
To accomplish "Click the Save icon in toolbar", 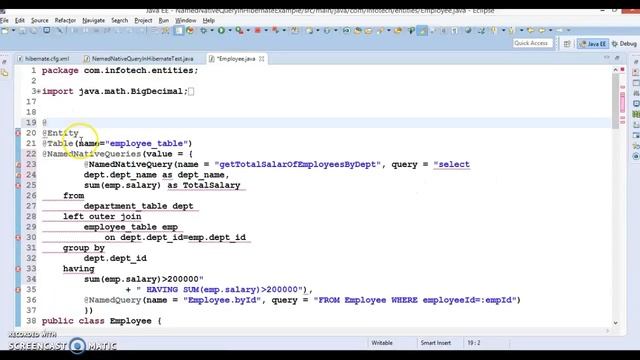I will coord(23,31).
